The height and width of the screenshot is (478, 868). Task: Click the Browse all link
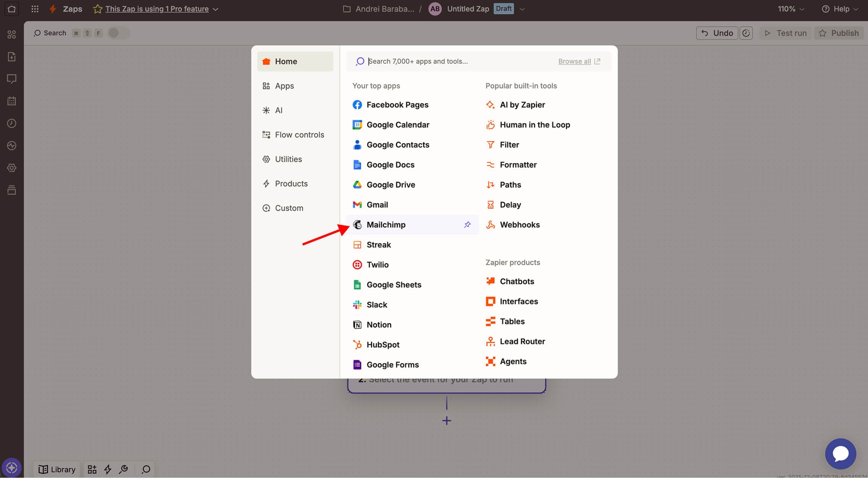574,61
